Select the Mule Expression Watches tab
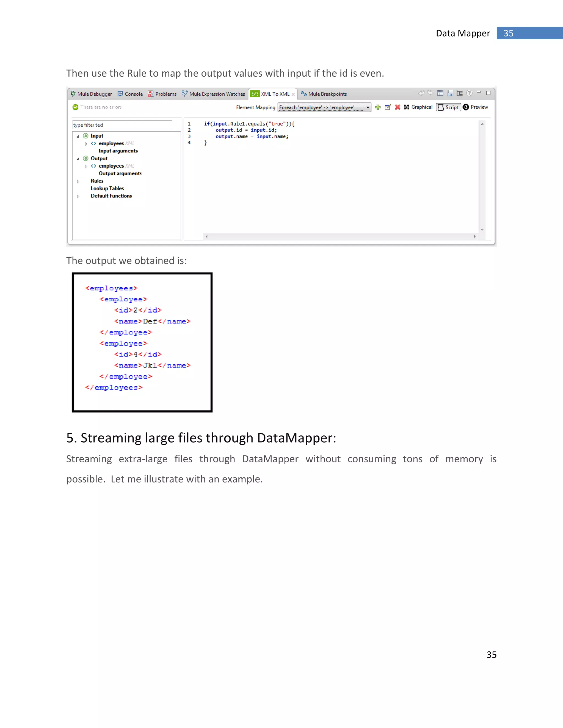563x728 pixels. point(213,94)
